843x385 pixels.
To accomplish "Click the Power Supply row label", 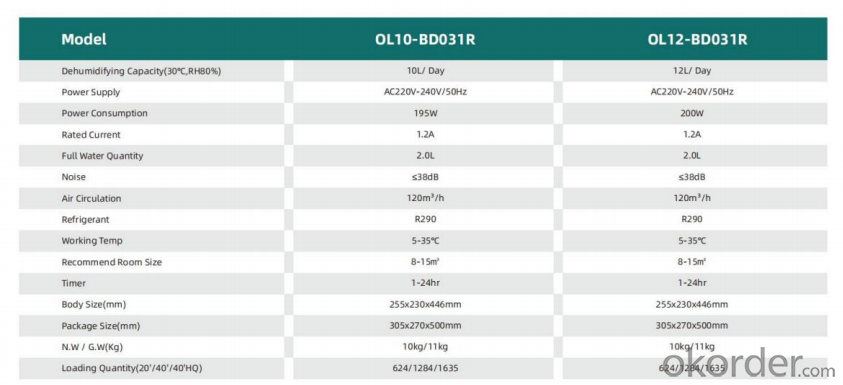I will 91,92.
